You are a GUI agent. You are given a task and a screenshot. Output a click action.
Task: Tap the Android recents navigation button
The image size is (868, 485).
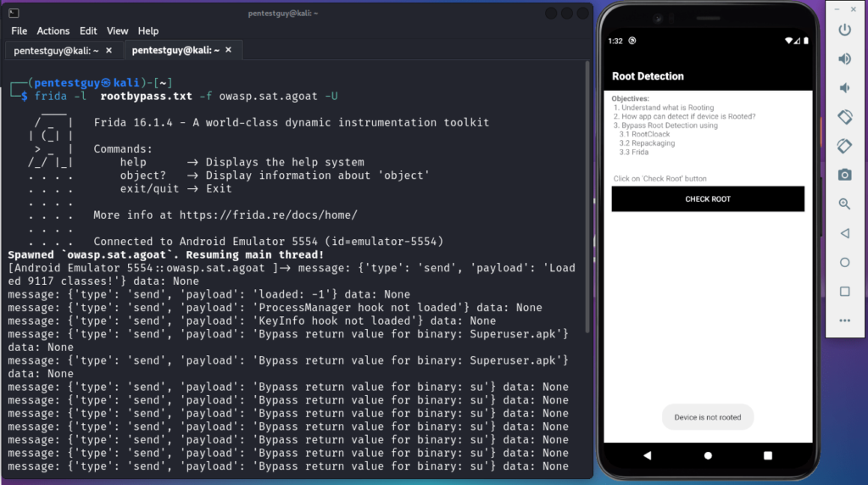767,455
